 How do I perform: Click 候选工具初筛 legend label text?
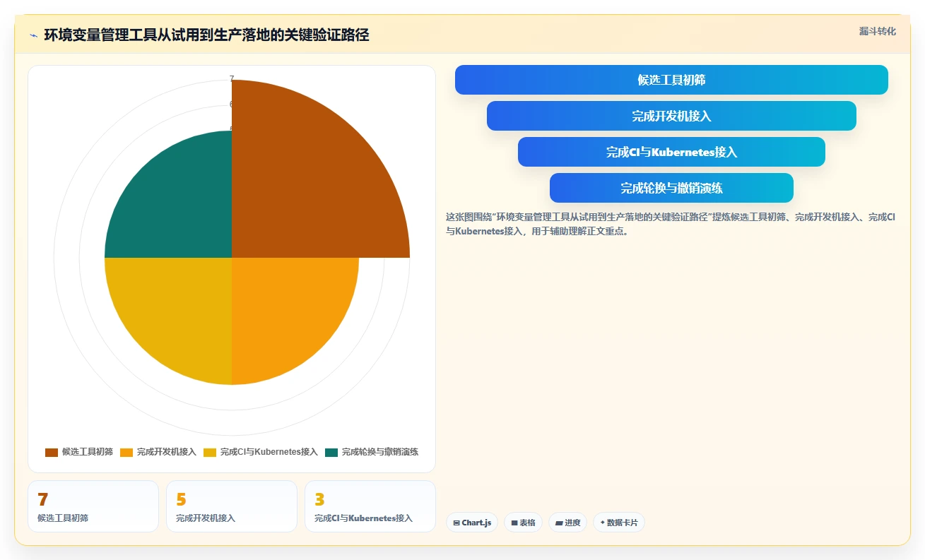pyautogui.click(x=88, y=452)
